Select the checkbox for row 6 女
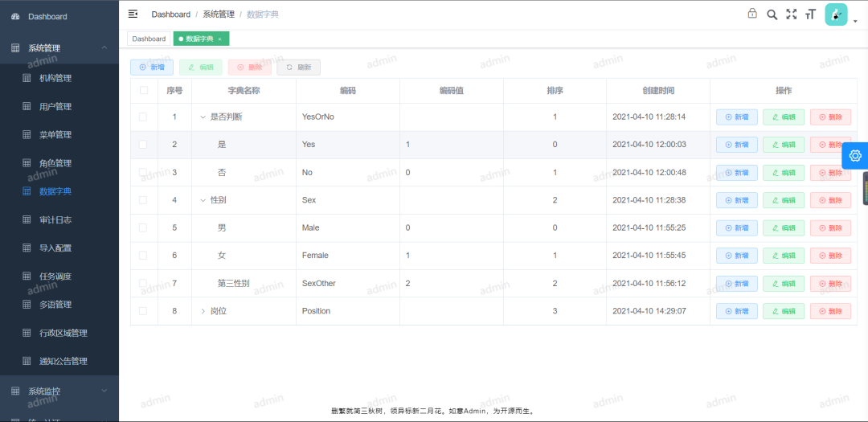 click(143, 256)
